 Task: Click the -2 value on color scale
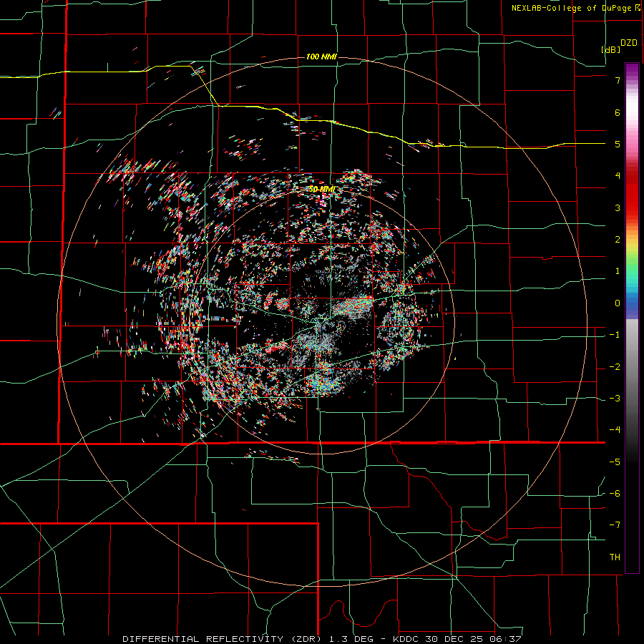[615, 367]
